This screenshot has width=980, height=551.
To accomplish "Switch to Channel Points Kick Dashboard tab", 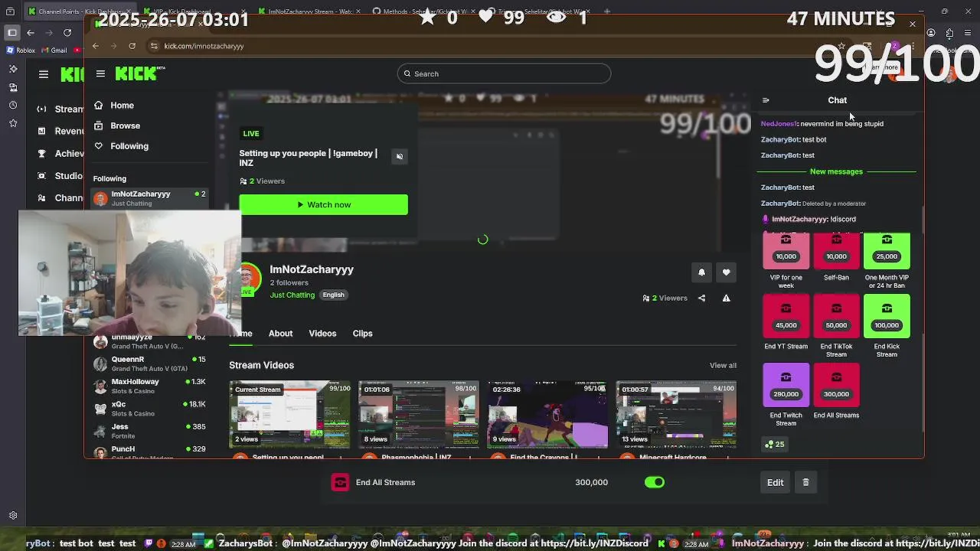I will click(80, 11).
